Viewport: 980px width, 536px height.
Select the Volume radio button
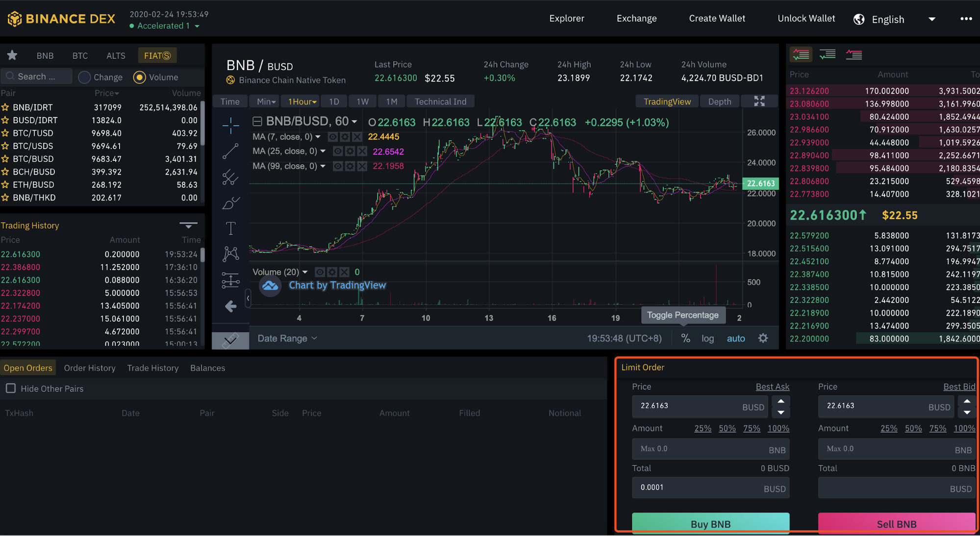click(140, 77)
